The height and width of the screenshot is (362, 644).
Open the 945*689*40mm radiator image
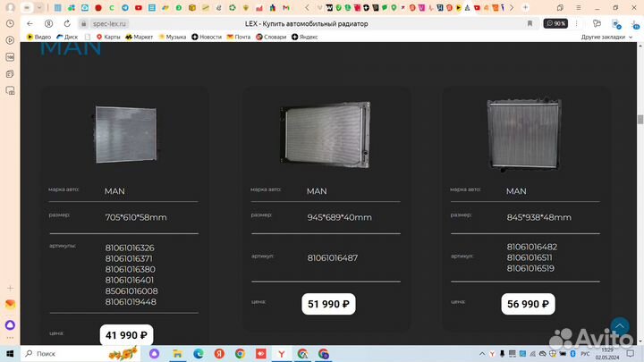(x=326, y=135)
